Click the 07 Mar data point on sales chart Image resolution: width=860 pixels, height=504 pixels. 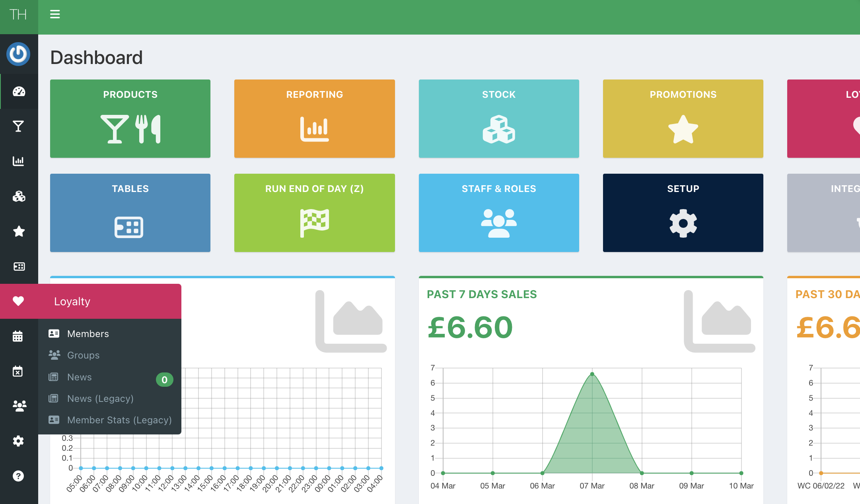pos(592,374)
